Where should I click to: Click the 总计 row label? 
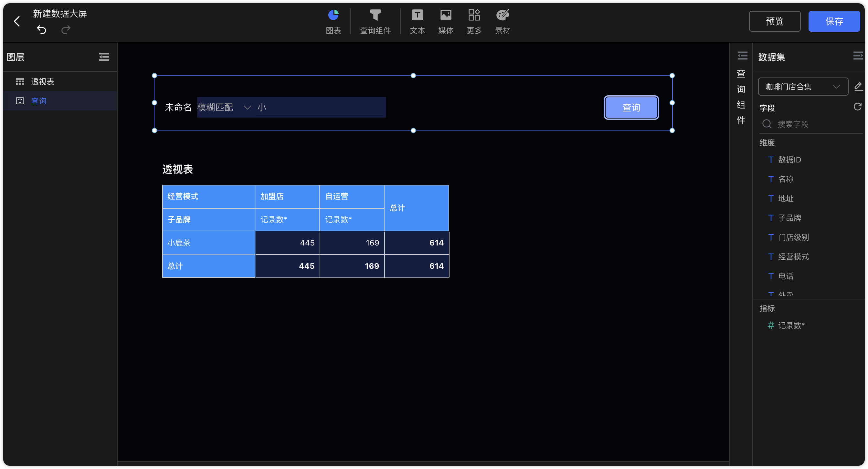click(208, 266)
